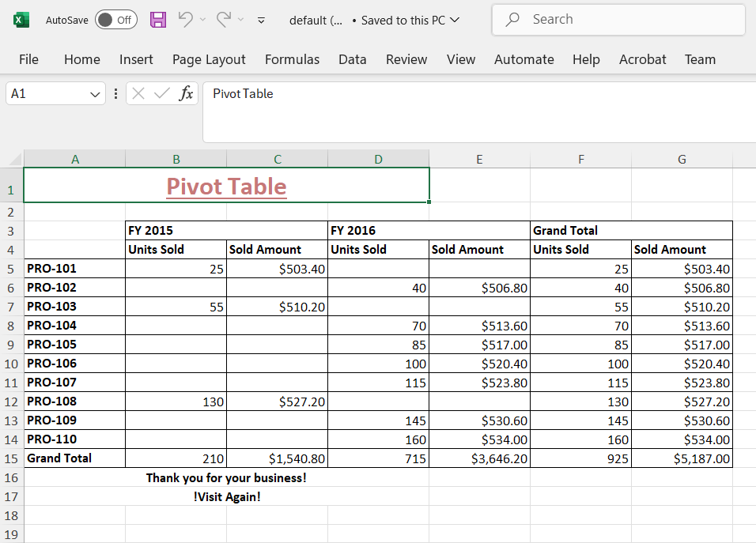Select column E header
756x543 pixels.
479,159
